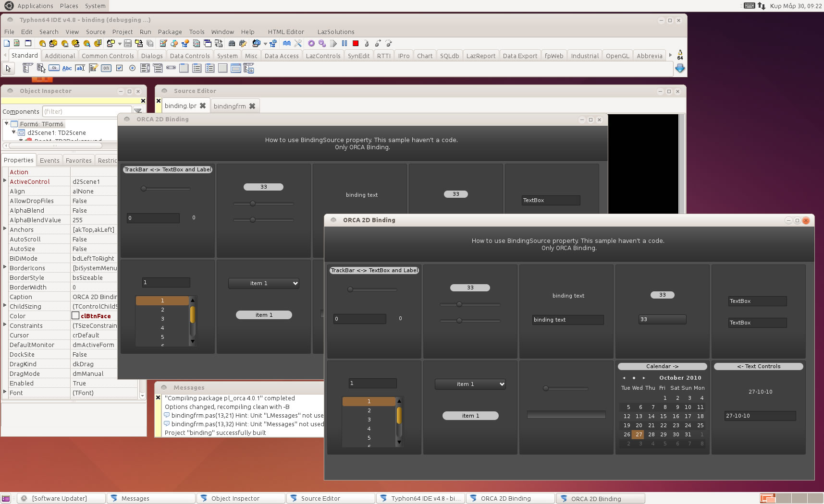Select the Caption property row
This screenshot has width=824, height=504.
(63, 297)
